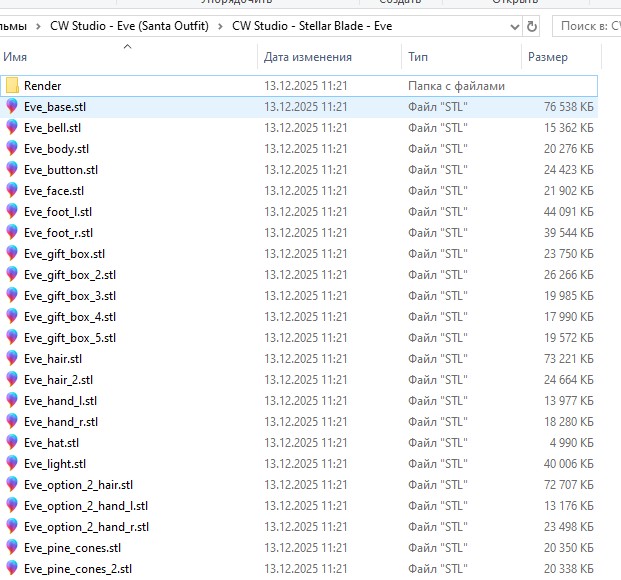Image resolution: width=621 pixels, height=580 pixels.
Task: Click the Eve_option_2_hand_r.stl file icon
Action: pos(12,527)
